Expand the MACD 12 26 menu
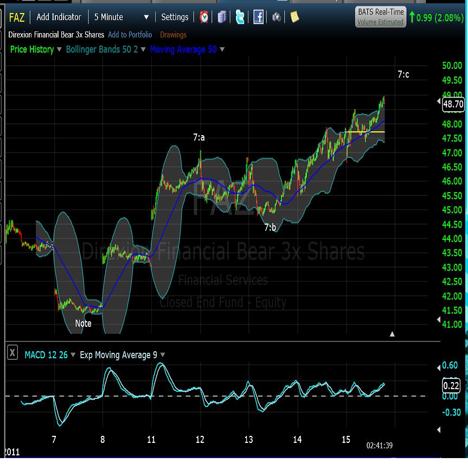Viewport: 468px width, 476px height. pos(73,354)
